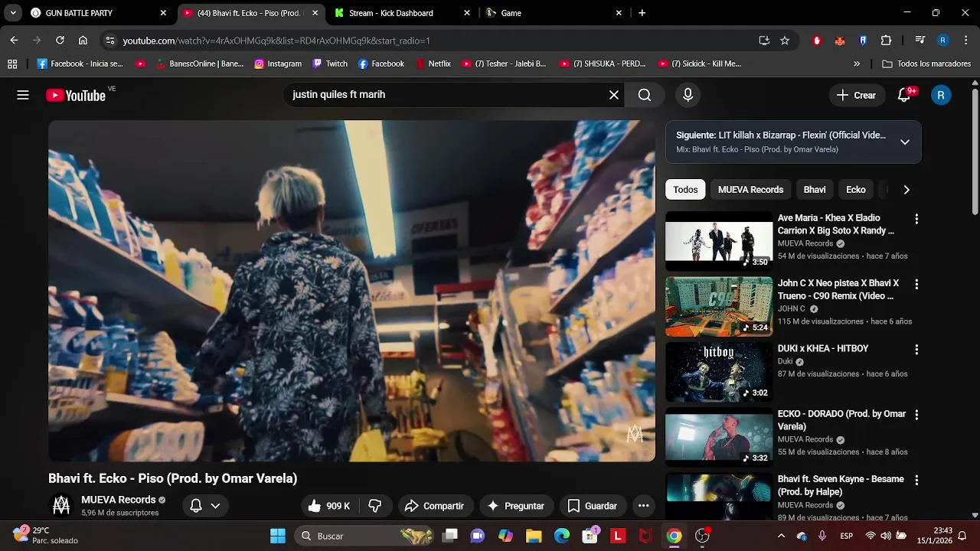
Task: Open the Ave Maria video thumbnail
Action: [719, 241]
